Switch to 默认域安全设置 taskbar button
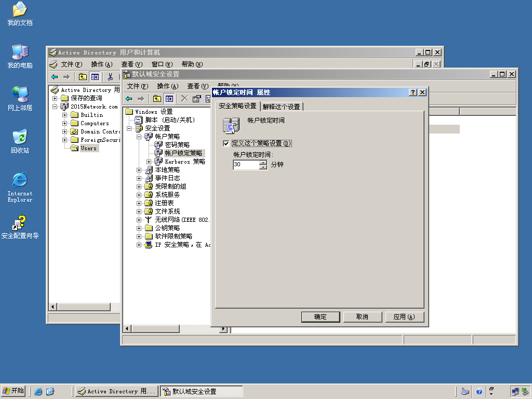 click(x=201, y=392)
